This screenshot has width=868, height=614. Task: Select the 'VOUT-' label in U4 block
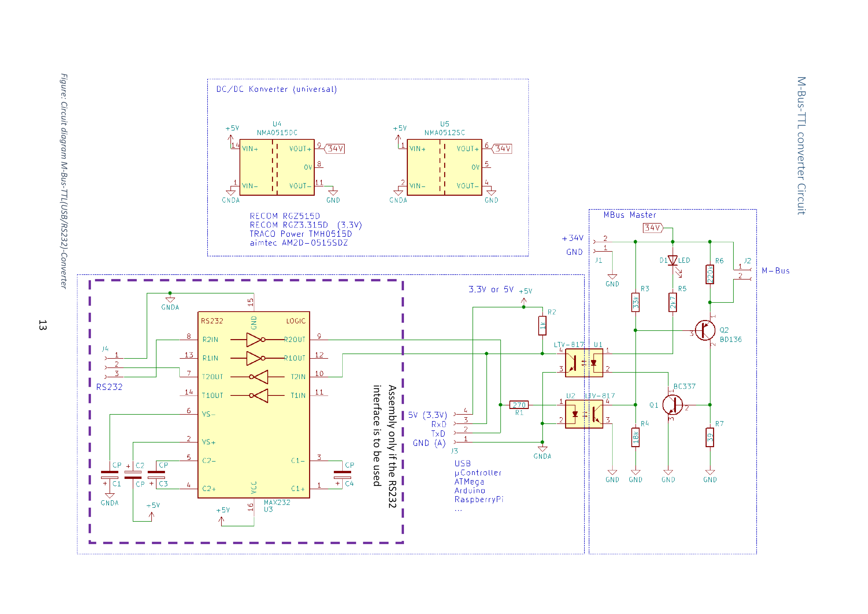(300, 186)
